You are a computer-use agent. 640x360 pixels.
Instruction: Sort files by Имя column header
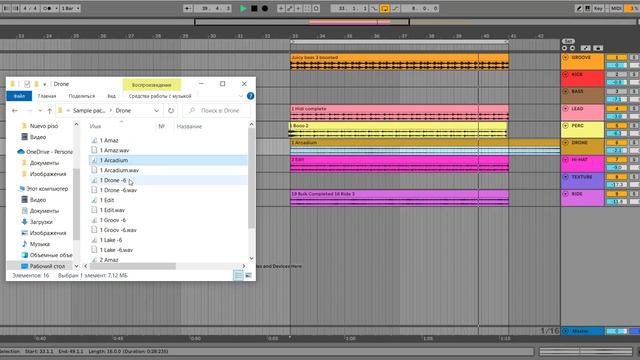pyautogui.click(x=95, y=126)
